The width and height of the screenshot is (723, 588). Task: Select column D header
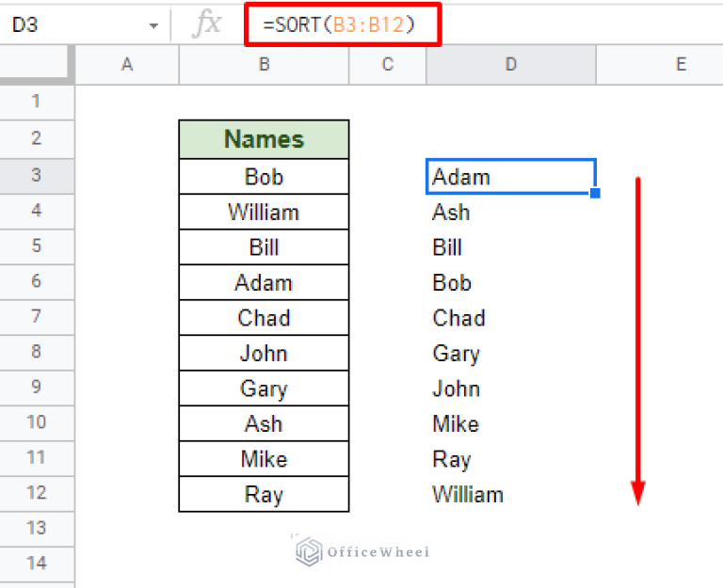(x=511, y=65)
